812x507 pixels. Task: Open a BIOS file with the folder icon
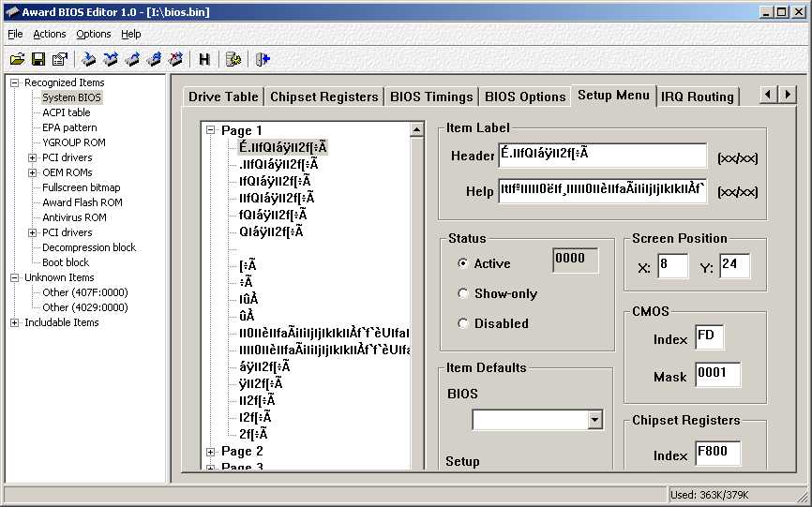coord(17,59)
